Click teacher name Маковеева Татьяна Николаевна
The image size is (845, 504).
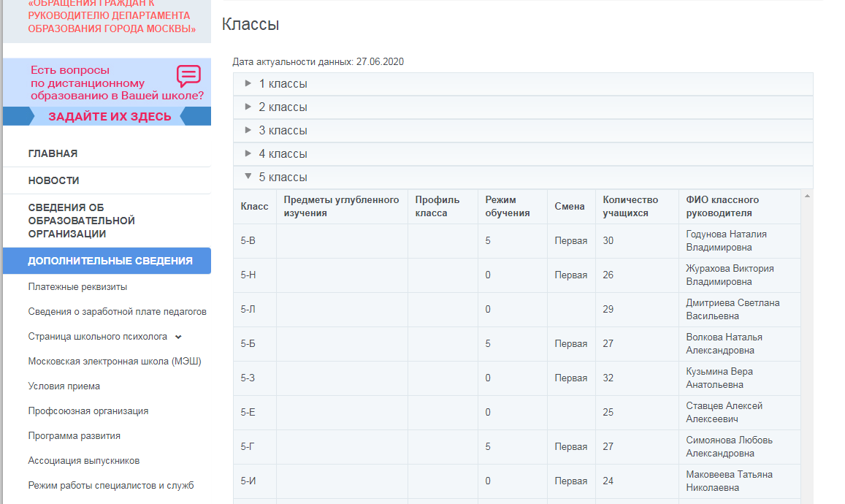tap(729, 481)
